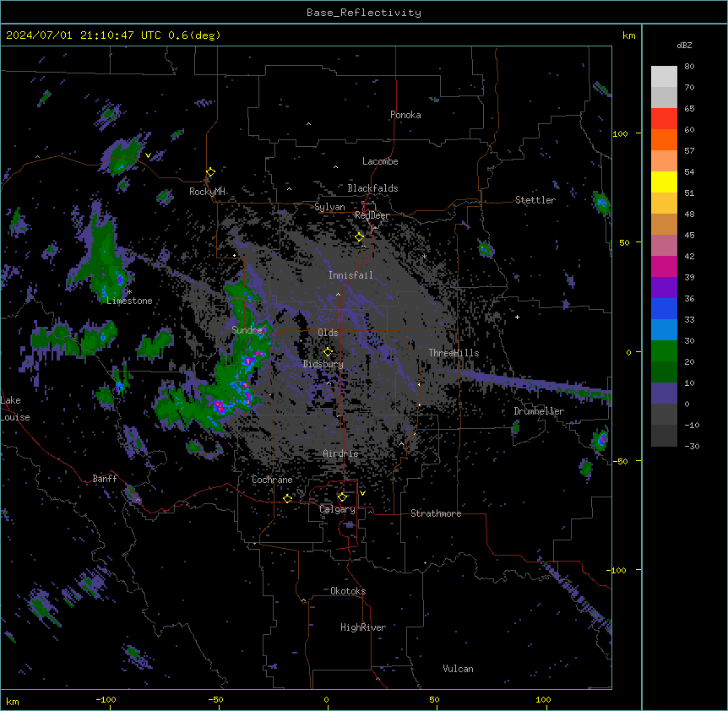
Task: Click the Didsbury label
Action: coord(323,364)
